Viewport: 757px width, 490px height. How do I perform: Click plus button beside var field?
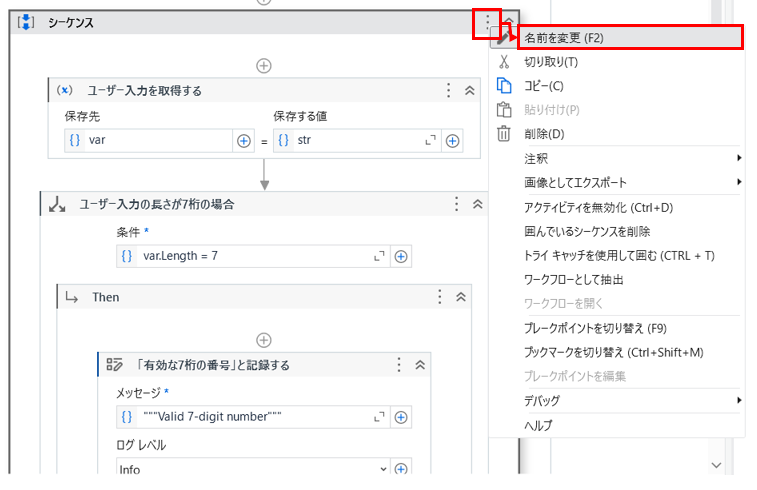click(243, 141)
